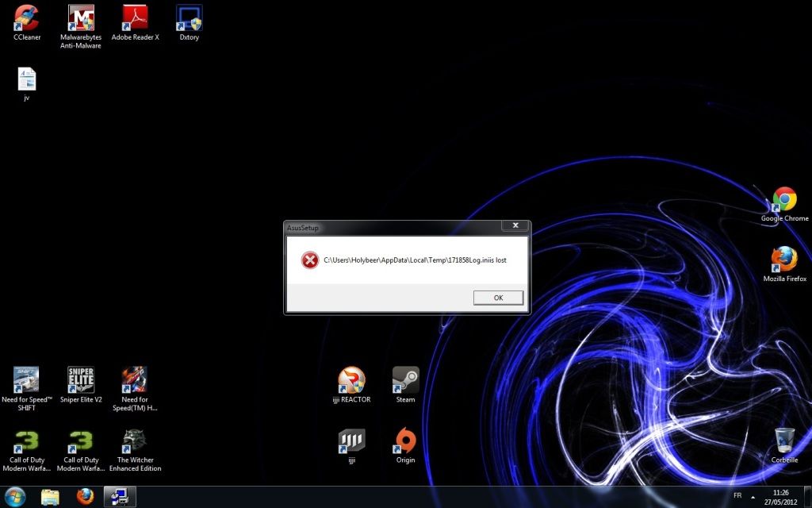Screen dimensions: 812x508
Task: Close the AsusSetup dialog window
Action: pyautogui.click(x=515, y=226)
